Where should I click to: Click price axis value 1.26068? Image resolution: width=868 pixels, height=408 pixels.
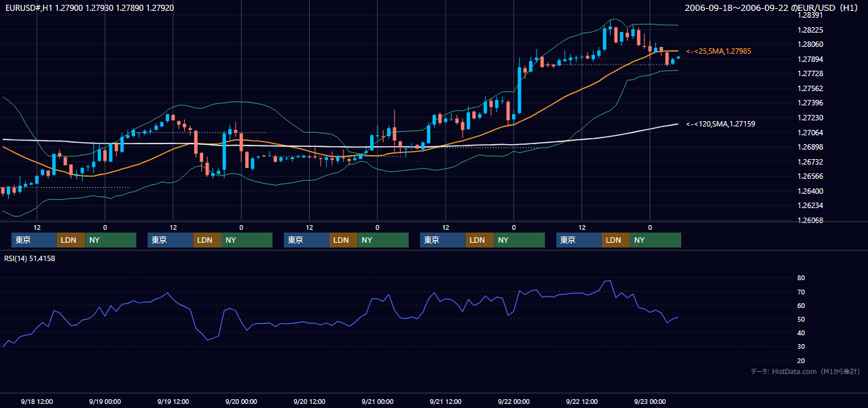pos(810,220)
